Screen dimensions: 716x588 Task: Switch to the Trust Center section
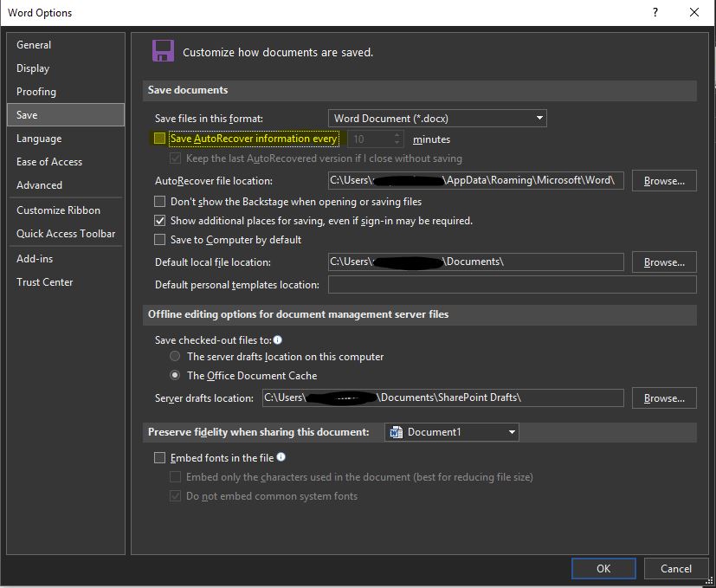coord(44,281)
